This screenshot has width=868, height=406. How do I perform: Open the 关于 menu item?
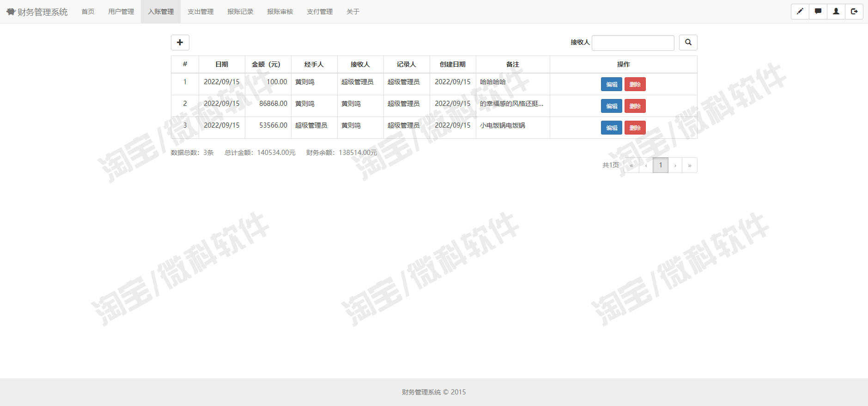[353, 12]
